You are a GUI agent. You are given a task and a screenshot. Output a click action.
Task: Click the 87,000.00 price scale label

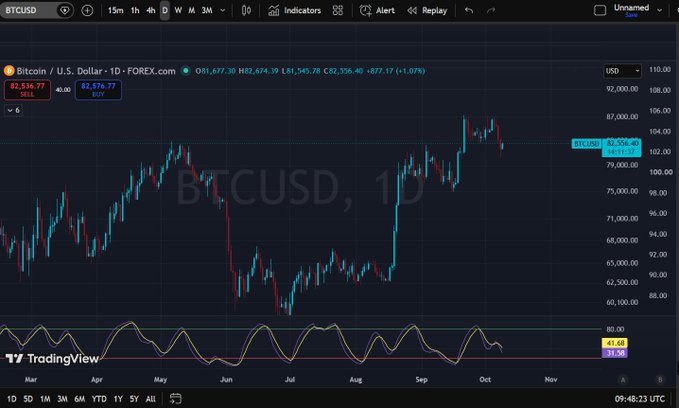pyautogui.click(x=622, y=117)
